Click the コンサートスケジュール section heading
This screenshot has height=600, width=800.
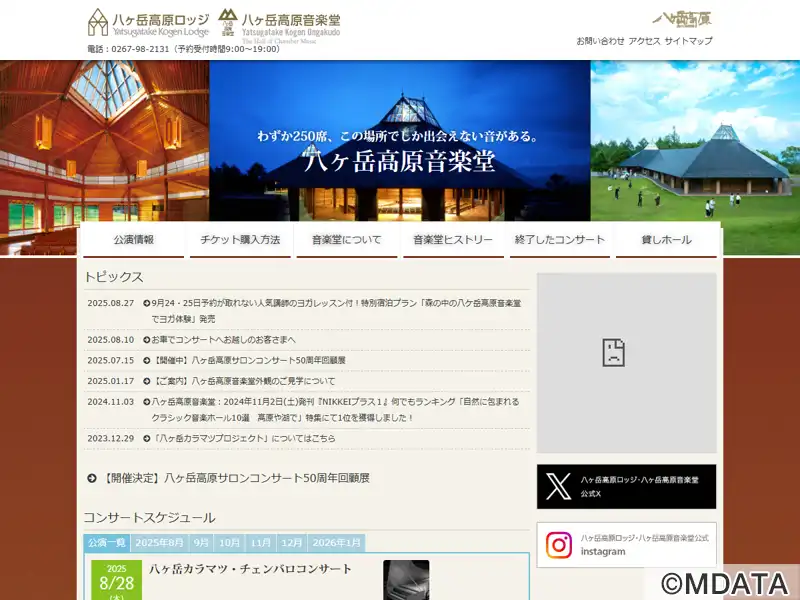coord(149,518)
